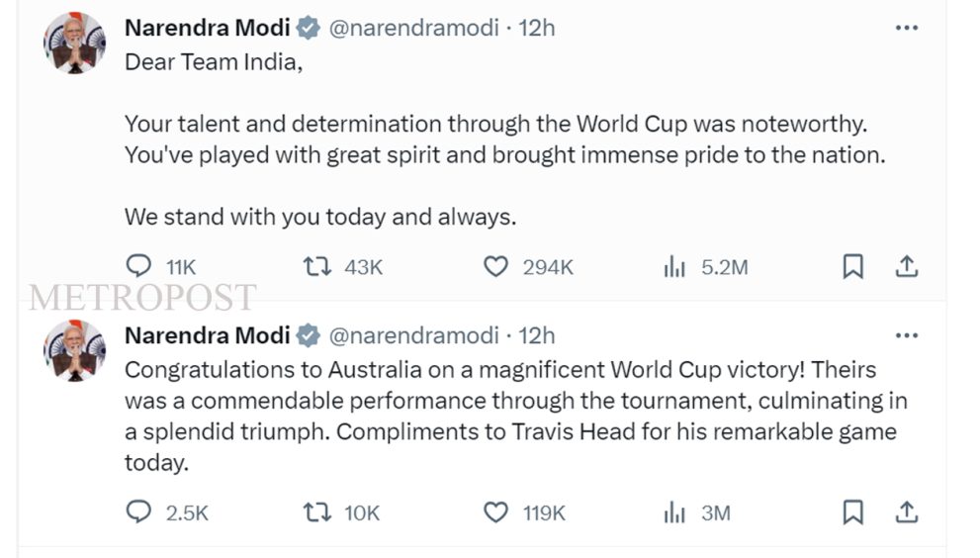View analytics of 3M views tweet

point(674,511)
